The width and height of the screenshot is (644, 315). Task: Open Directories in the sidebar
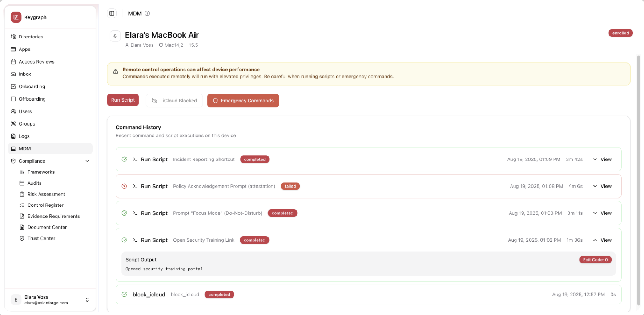(x=50, y=37)
